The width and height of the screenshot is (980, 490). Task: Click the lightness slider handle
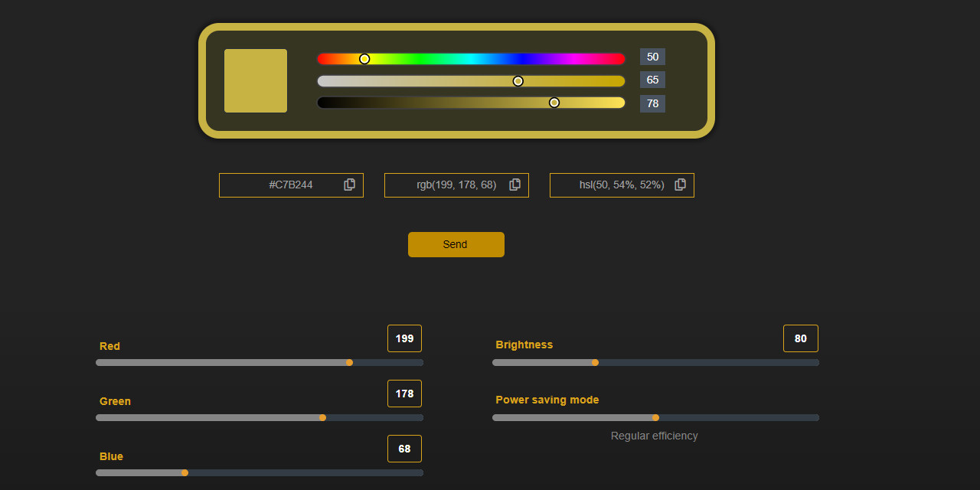pyautogui.click(x=554, y=102)
